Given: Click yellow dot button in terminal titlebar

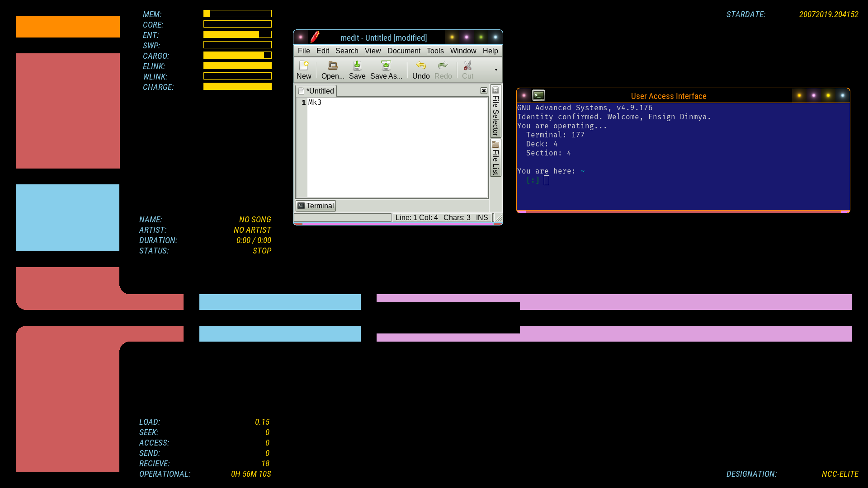Looking at the screenshot, I should point(828,95).
